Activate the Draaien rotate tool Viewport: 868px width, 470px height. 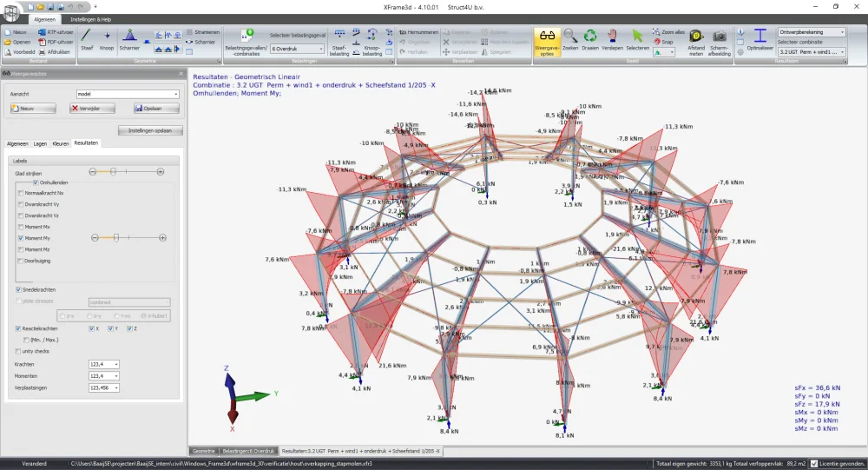[590, 41]
